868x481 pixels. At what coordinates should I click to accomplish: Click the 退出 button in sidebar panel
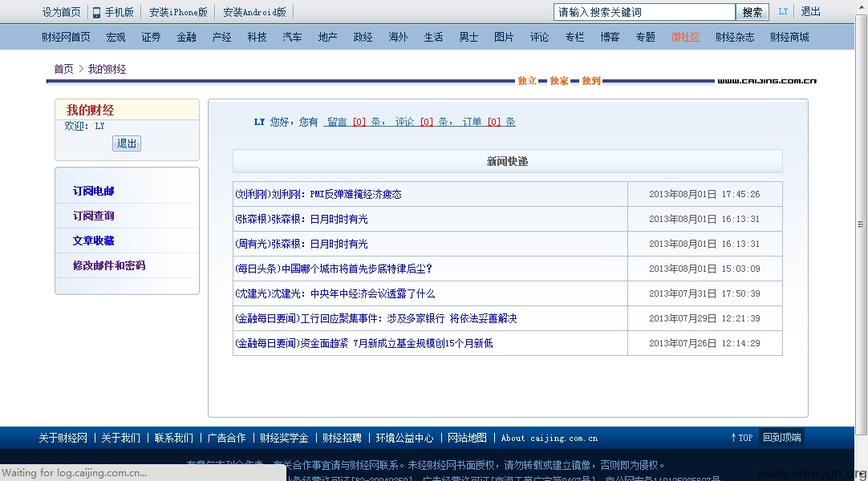(127, 143)
